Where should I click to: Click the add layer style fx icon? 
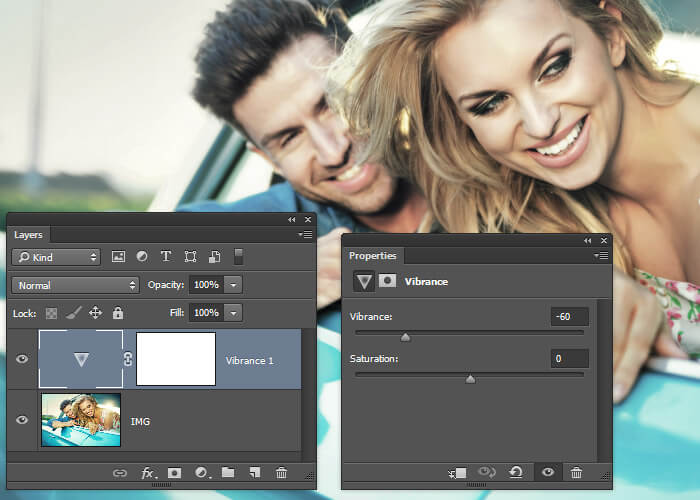[147, 473]
